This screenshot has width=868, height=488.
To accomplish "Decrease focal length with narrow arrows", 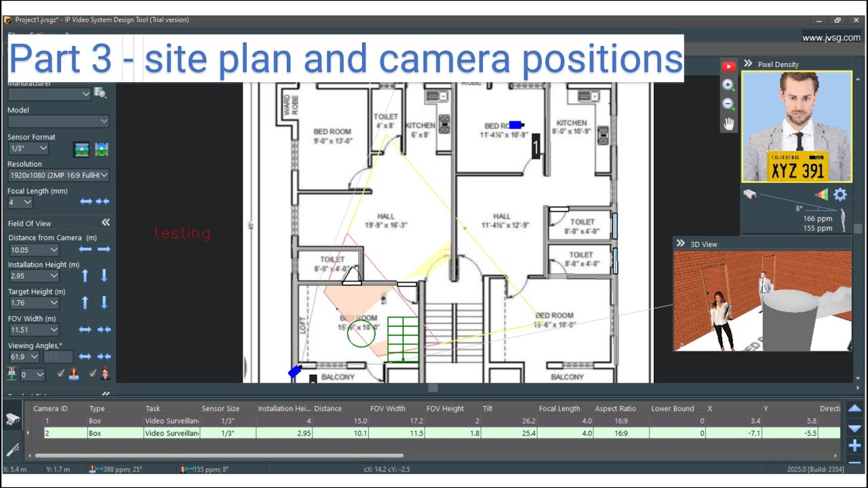I will coord(102,201).
